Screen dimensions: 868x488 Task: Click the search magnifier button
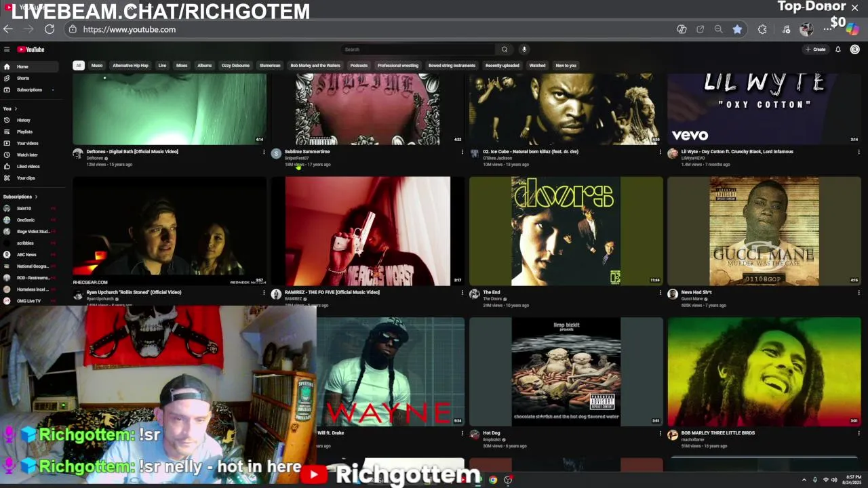point(504,49)
